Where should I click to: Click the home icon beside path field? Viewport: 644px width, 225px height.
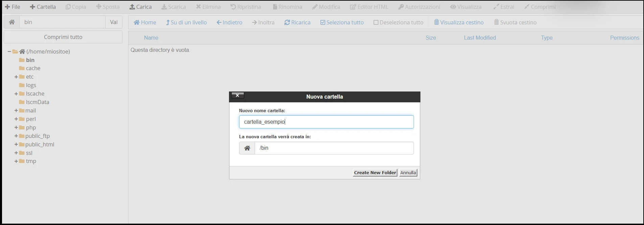[x=12, y=22]
